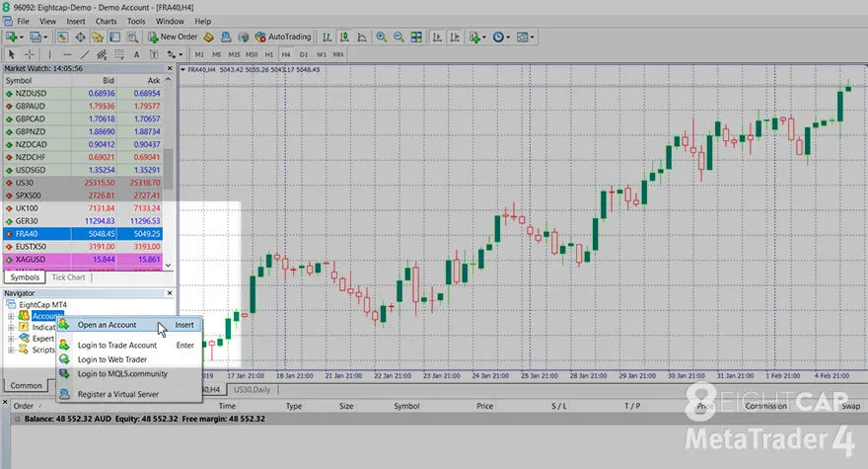Zoom in on the chart

[x=381, y=38]
